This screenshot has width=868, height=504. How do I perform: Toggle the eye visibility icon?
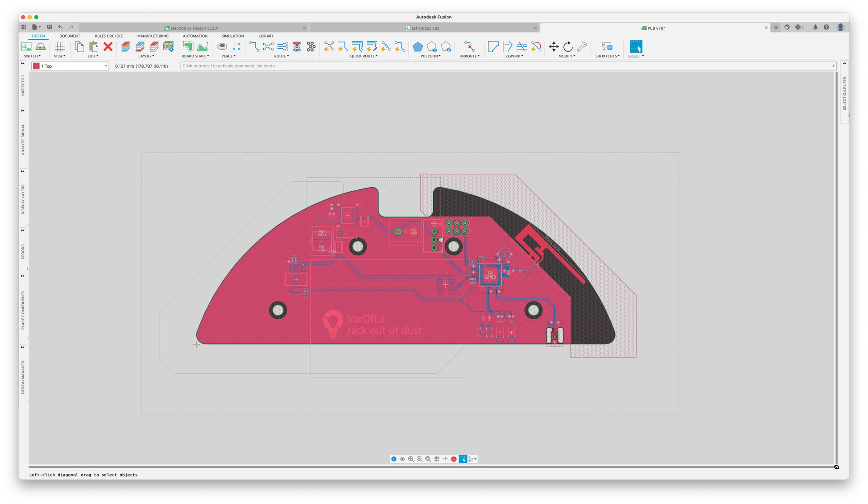click(402, 459)
